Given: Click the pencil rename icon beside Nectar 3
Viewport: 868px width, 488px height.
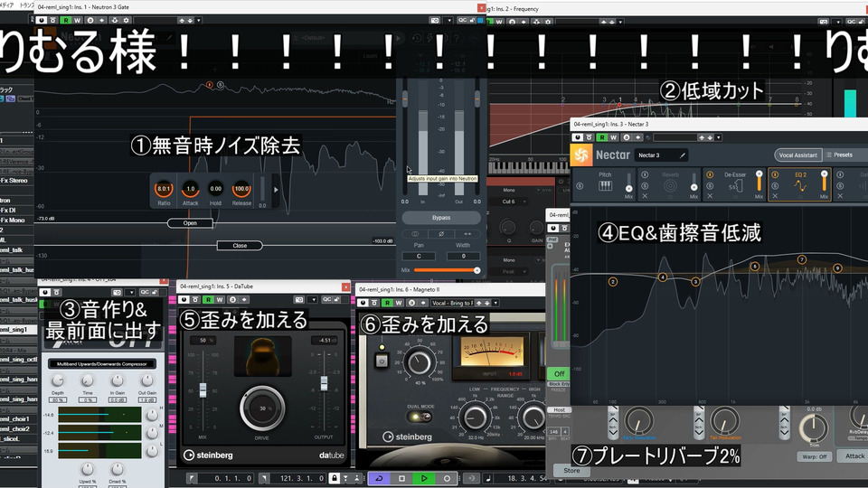Looking at the screenshot, I should (x=683, y=155).
